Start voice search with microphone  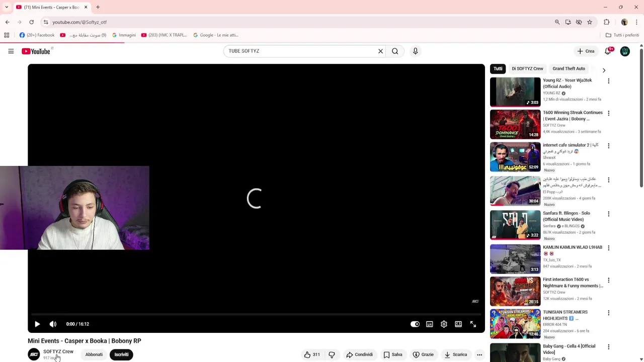click(x=415, y=51)
